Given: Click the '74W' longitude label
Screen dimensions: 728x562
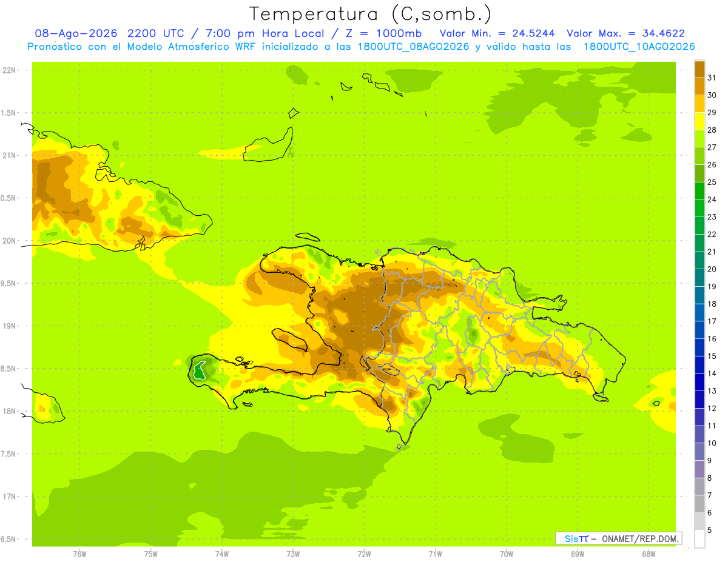Looking at the screenshot, I should (x=222, y=554).
